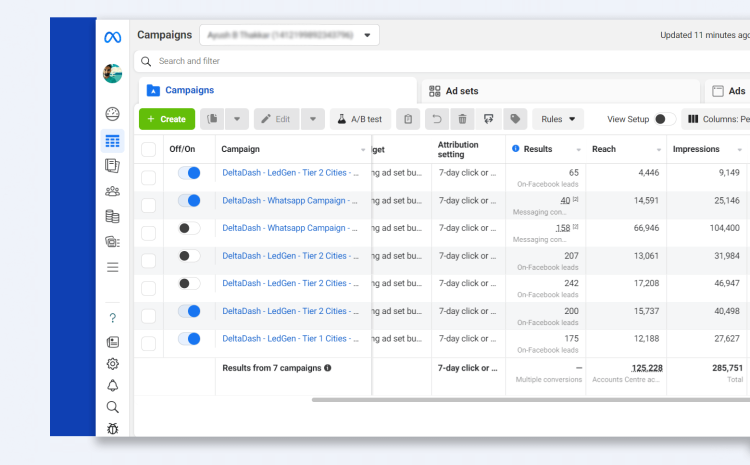Expand the Rules dropdown
Viewport: 750px width, 465px height.
[x=558, y=119]
